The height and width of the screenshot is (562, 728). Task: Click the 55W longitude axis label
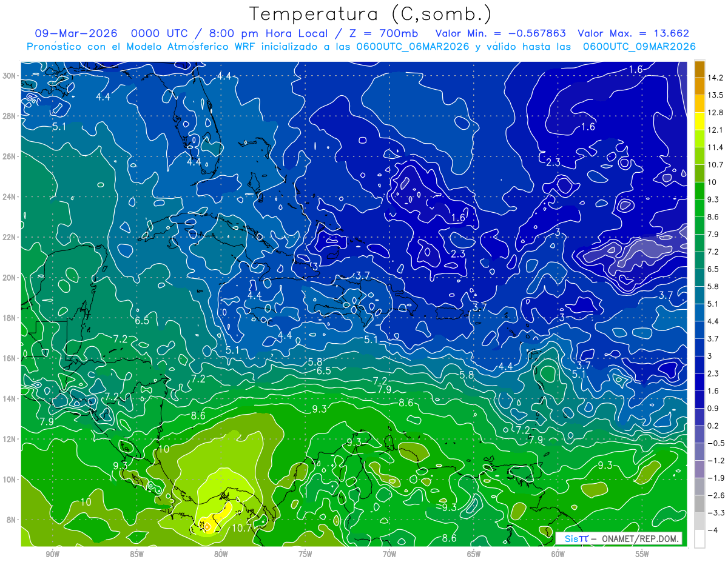pyautogui.click(x=642, y=554)
